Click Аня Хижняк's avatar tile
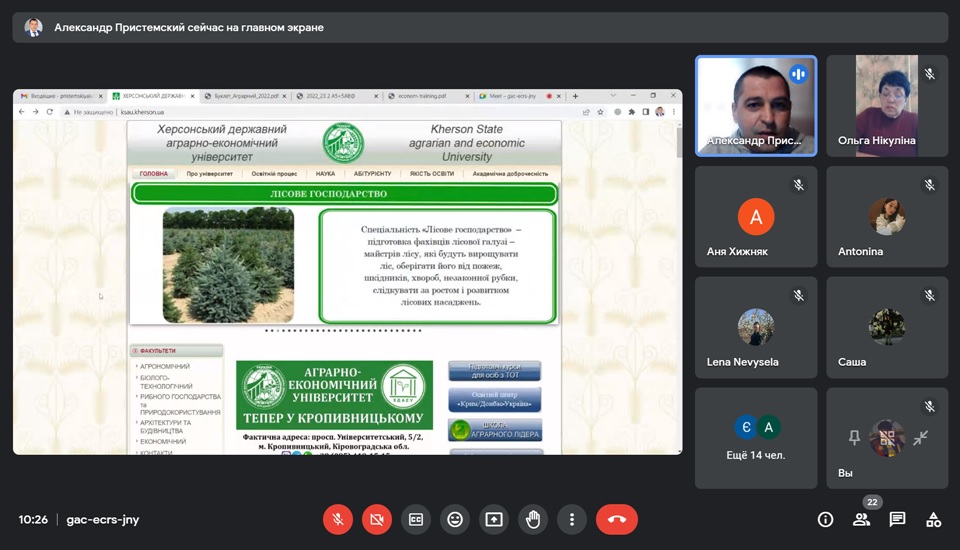Screen dimensions: 960x550 [x=756, y=216]
